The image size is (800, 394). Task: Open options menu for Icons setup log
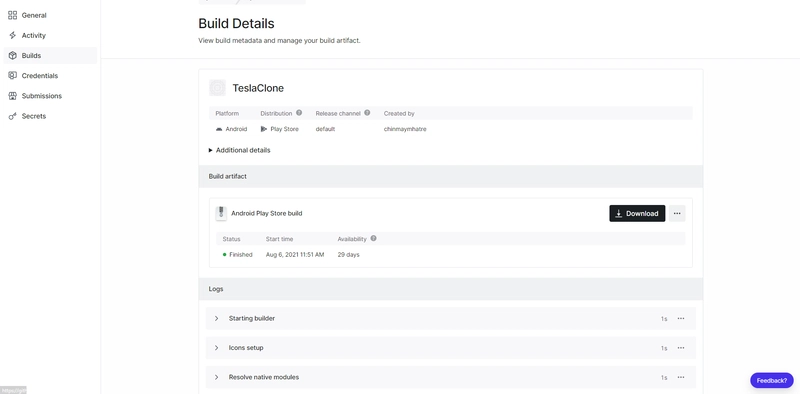point(681,348)
